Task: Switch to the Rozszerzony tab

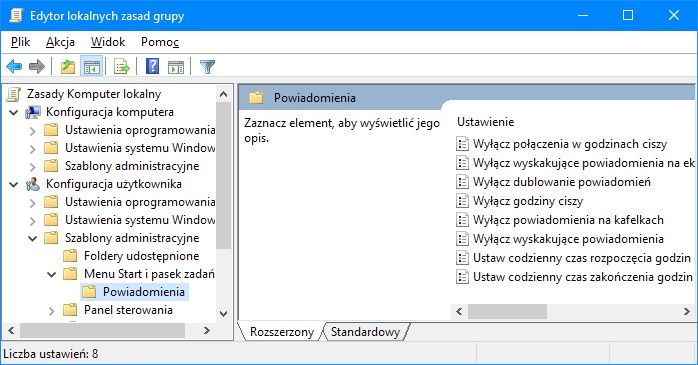Action: 282,332
